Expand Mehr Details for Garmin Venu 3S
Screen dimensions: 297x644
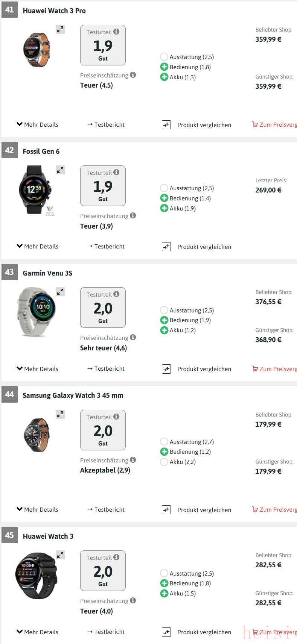coord(37,369)
